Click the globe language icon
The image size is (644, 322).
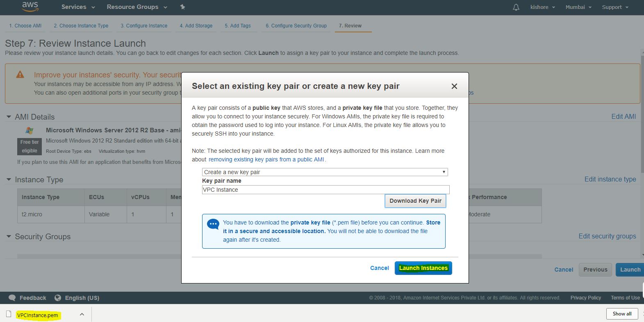pos(58,298)
